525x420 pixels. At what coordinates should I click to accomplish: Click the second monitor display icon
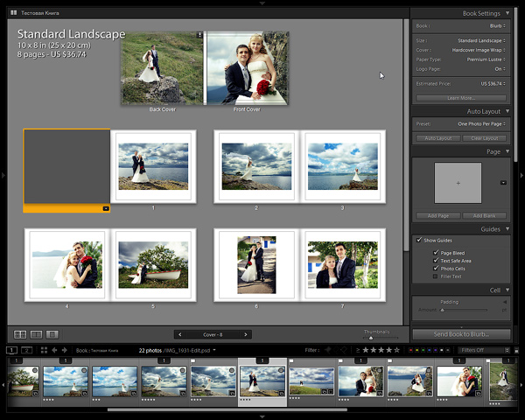(26, 350)
